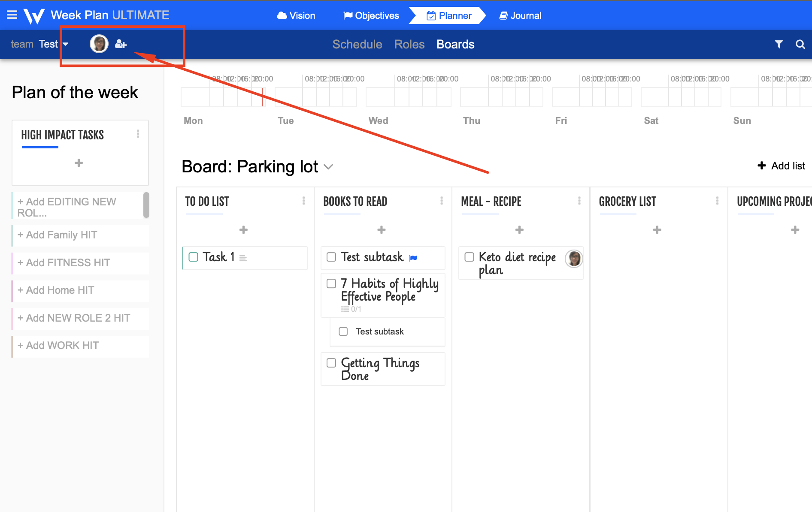This screenshot has height=512, width=812.
Task: Click Monday's time bar
Action: [x=224, y=97]
